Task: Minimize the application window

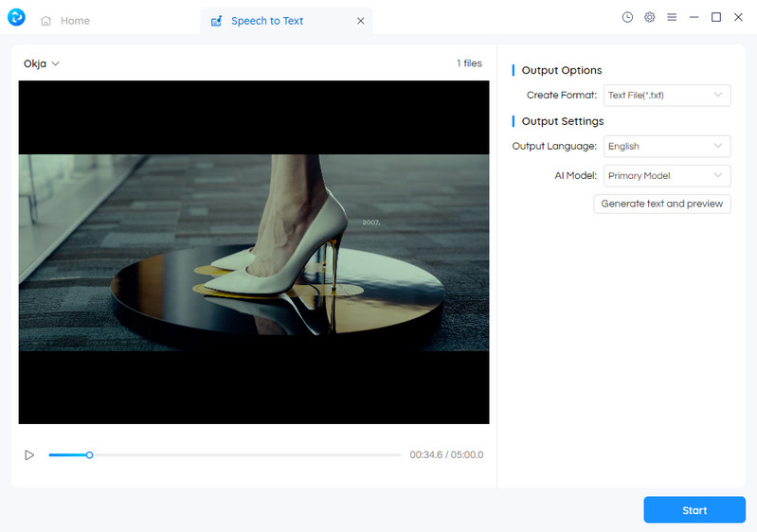Action: tap(694, 17)
